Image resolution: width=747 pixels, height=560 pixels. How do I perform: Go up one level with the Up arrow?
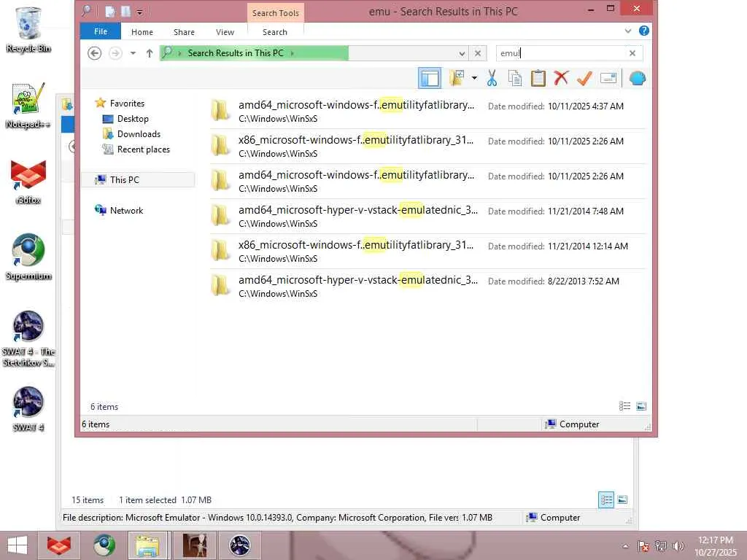tap(150, 52)
